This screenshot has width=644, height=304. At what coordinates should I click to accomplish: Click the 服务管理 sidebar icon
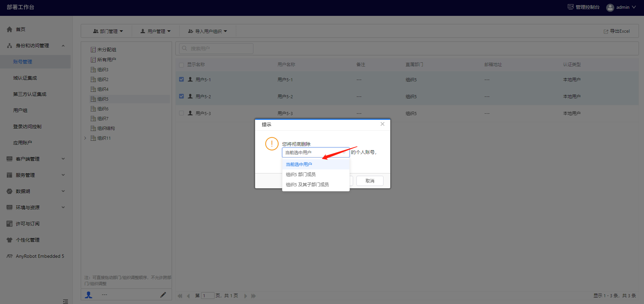(9, 175)
